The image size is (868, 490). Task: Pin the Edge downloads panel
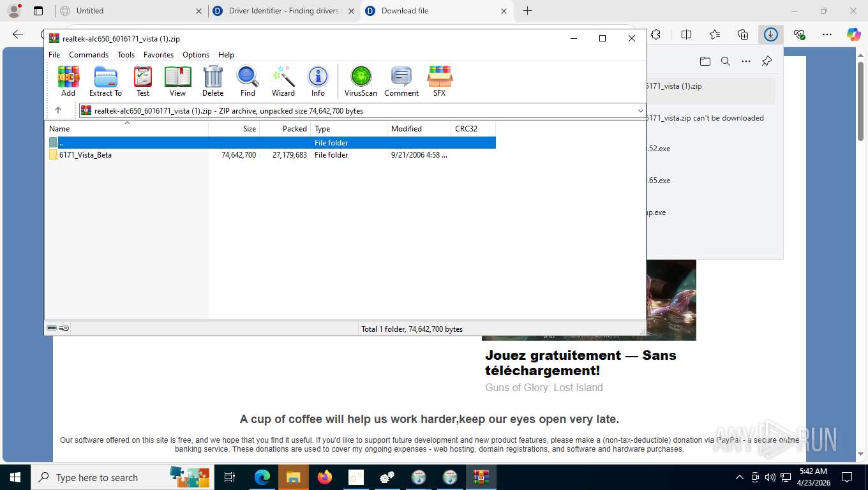pos(767,61)
